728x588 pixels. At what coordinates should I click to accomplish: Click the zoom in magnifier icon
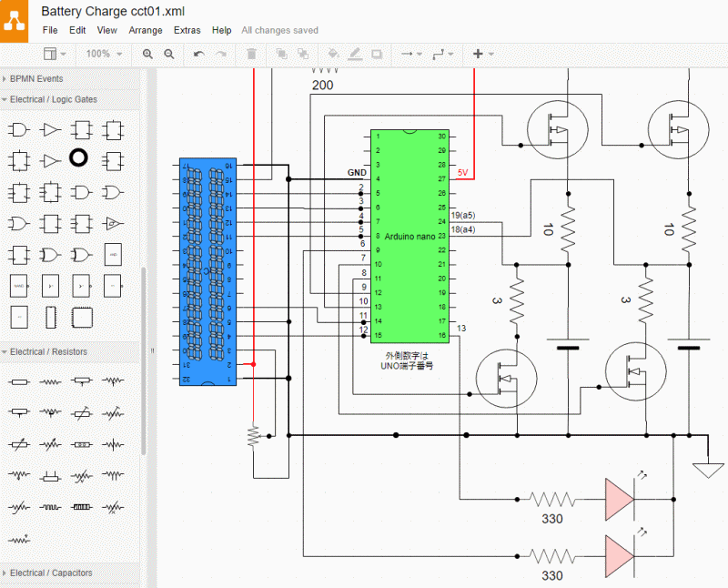point(148,55)
